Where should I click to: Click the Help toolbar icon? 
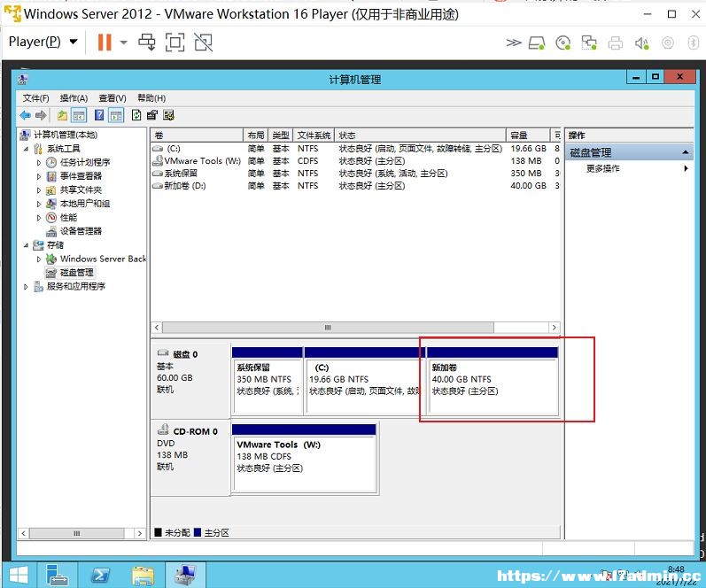click(x=99, y=115)
